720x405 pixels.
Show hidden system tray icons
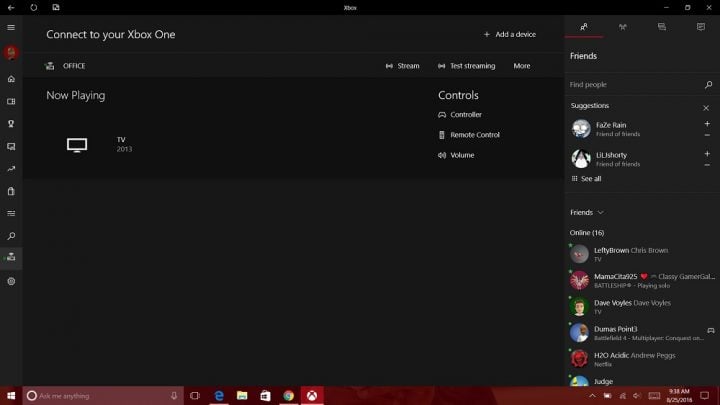click(592, 395)
